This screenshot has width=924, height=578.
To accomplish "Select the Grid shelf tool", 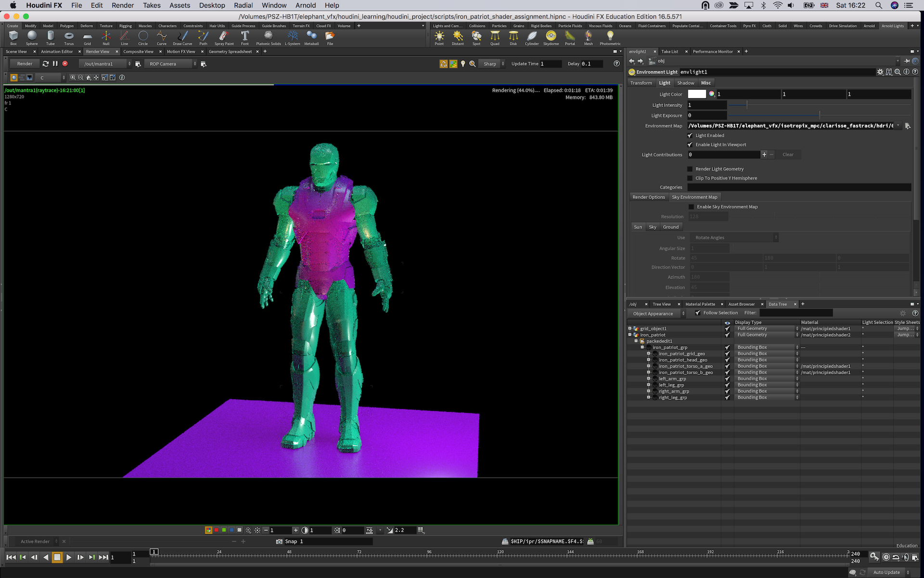I will (87, 38).
